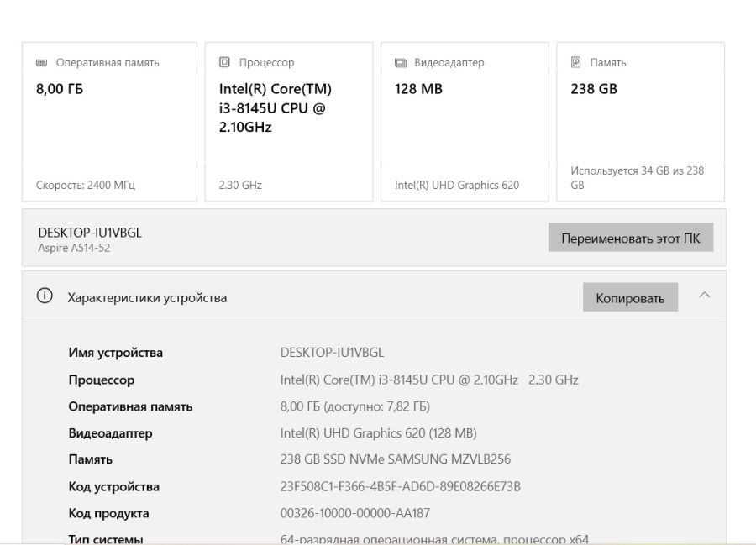The image size is (756, 545).
Task: Select the Код продукта value 00326-10000
Action: pos(354,513)
